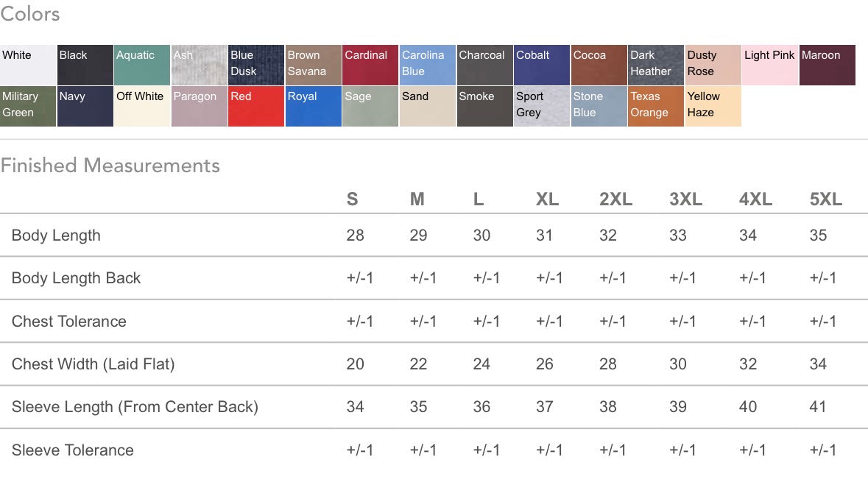The image size is (868, 482).
Task: Select the Military Green swatch
Action: [28, 106]
